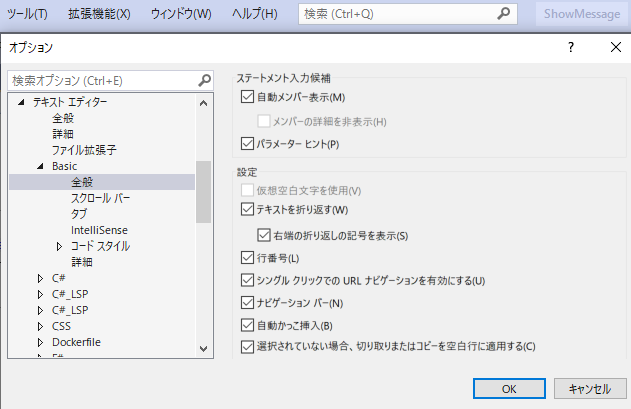Viewport: 631px width, 409px height.
Task: Select 詳細 under テキスト エディター
Action: [63, 134]
